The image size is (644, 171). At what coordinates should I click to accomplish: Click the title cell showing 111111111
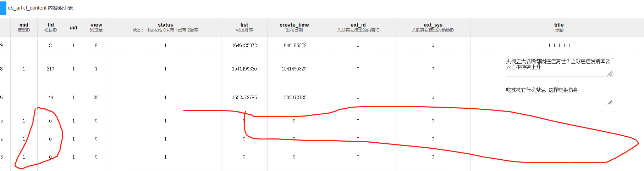(x=559, y=45)
